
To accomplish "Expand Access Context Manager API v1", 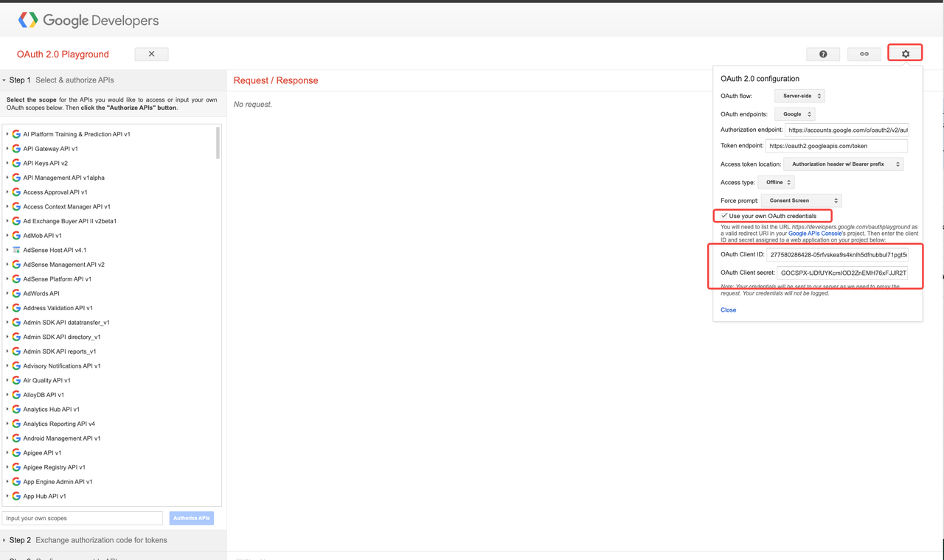I will (x=7, y=206).
